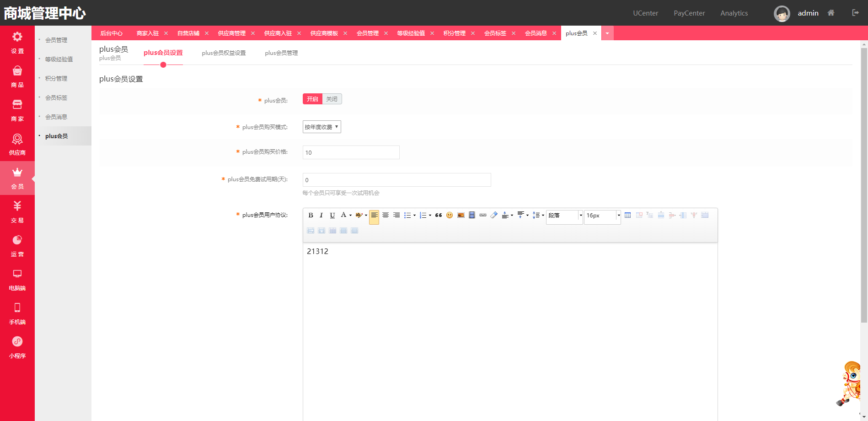868x421 pixels.
Task: Open the 手机端 phone section
Action: (17, 313)
